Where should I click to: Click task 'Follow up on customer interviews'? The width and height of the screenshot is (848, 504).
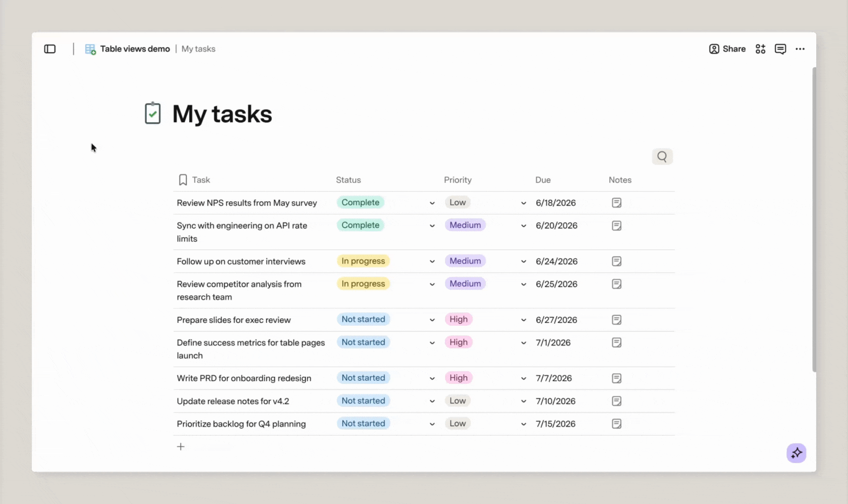(241, 261)
